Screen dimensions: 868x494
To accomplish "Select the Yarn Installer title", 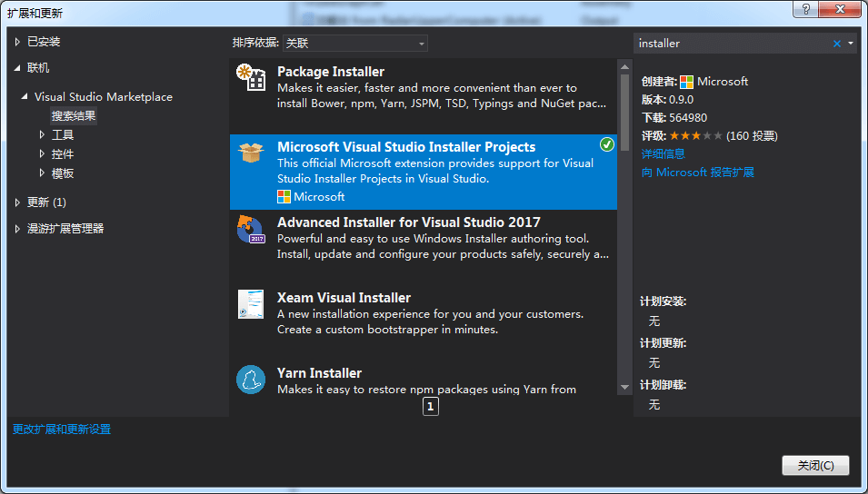I will click(319, 373).
